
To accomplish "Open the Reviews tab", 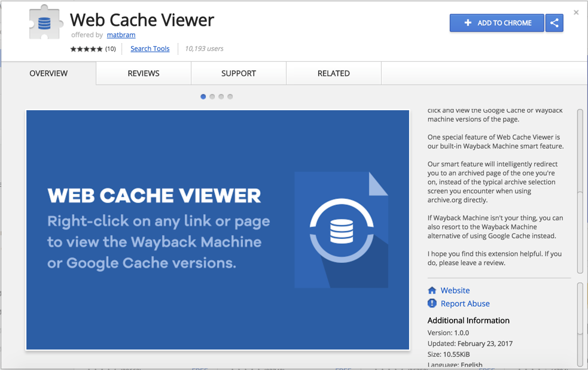I will 144,73.
